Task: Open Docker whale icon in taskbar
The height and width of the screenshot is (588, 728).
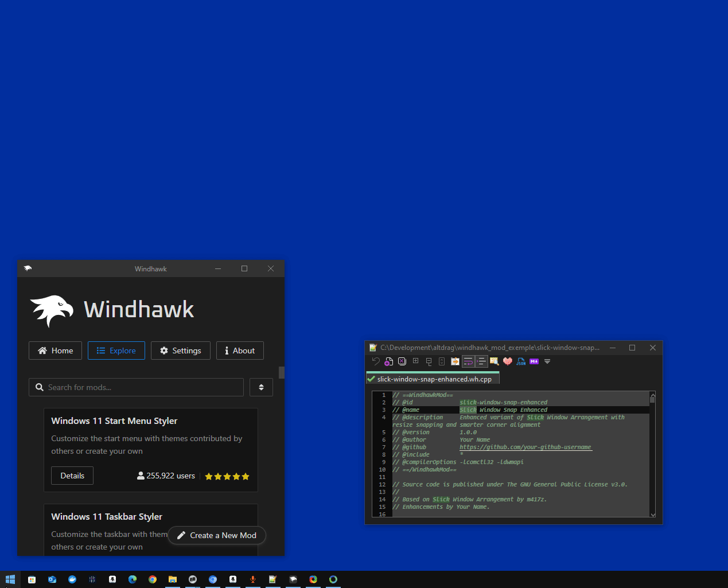Action: point(72,579)
